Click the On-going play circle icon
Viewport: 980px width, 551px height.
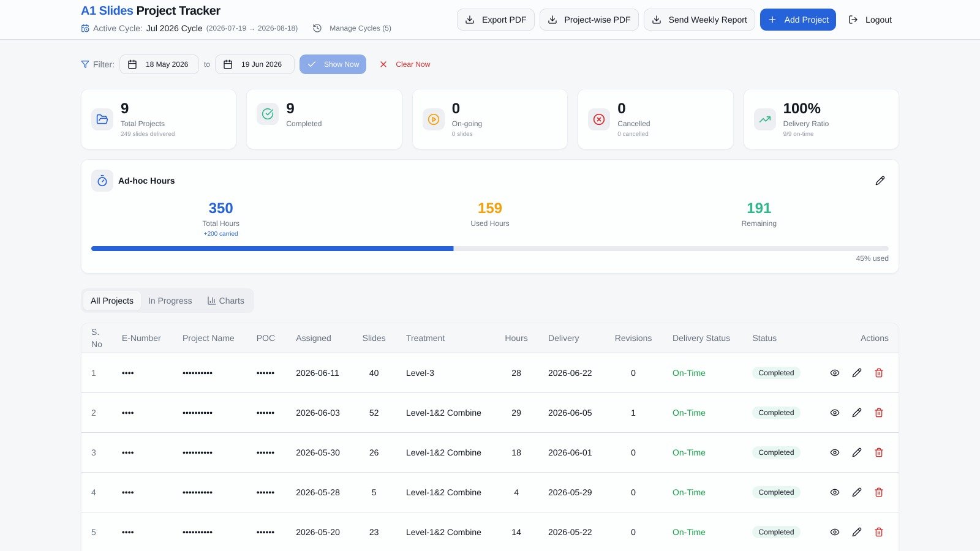click(x=434, y=119)
